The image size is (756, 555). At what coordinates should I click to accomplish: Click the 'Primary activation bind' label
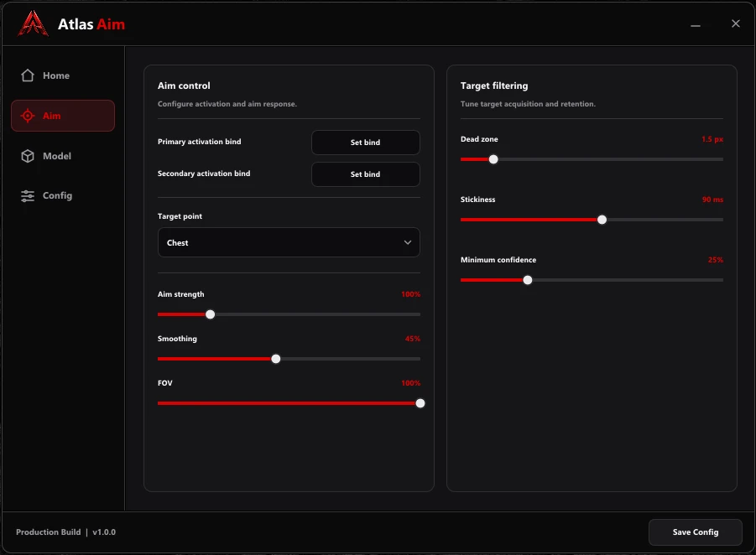coord(199,142)
